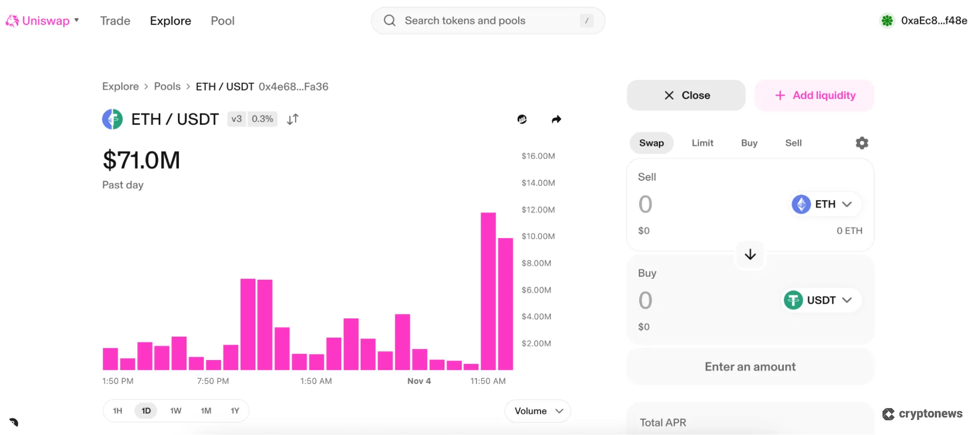Select the 1H time range
The height and width of the screenshot is (435, 980).
tap(118, 411)
